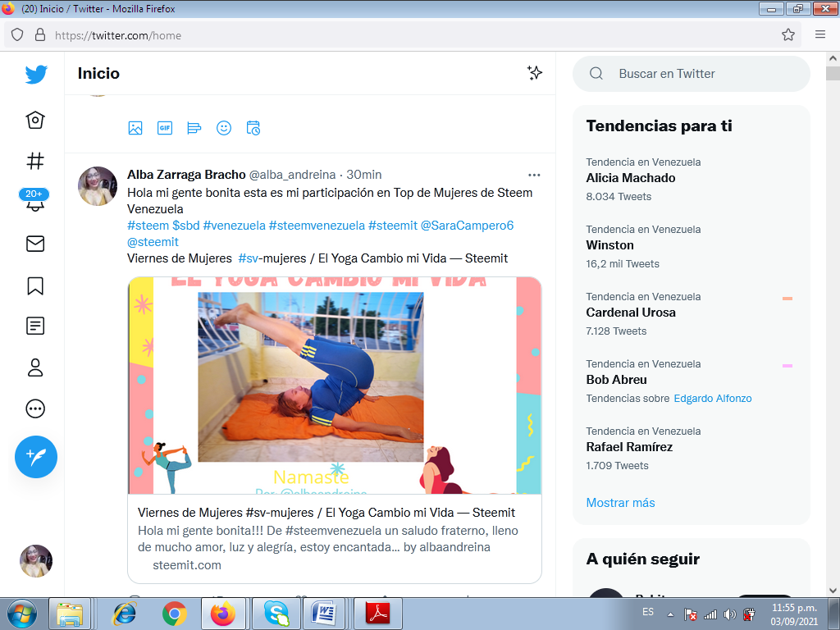This screenshot has width=840, height=630.
Task: Add image media to tweet
Action: coord(135,128)
